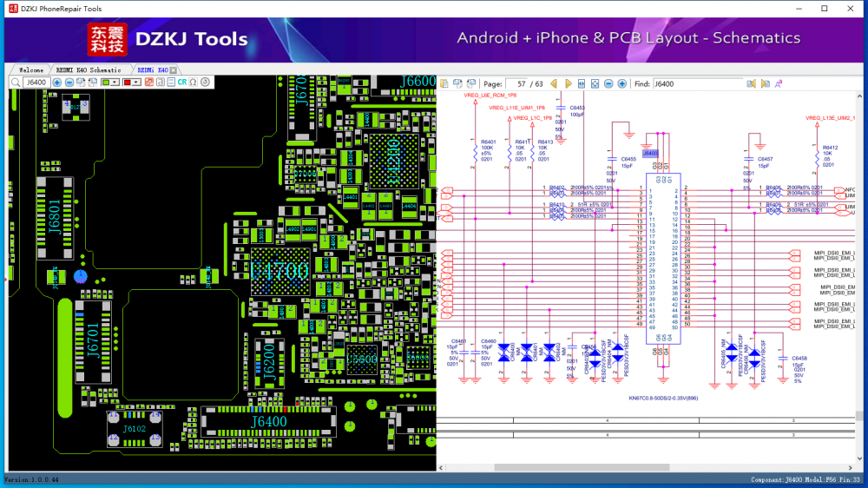
Task: Go to next schematic page arrow
Action: pyautogui.click(x=569, y=83)
